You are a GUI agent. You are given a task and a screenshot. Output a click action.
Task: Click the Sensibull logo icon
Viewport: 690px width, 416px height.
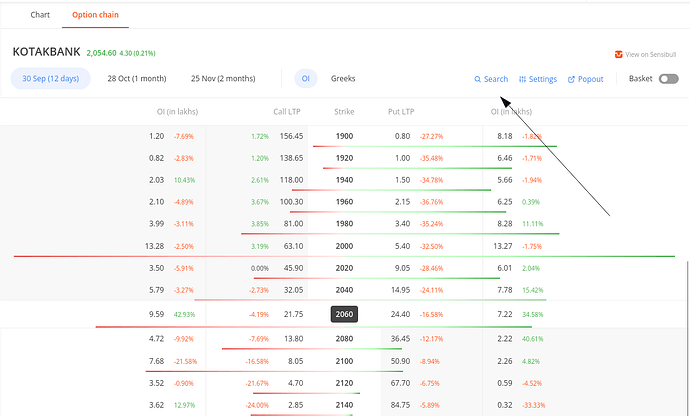tap(618, 54)
